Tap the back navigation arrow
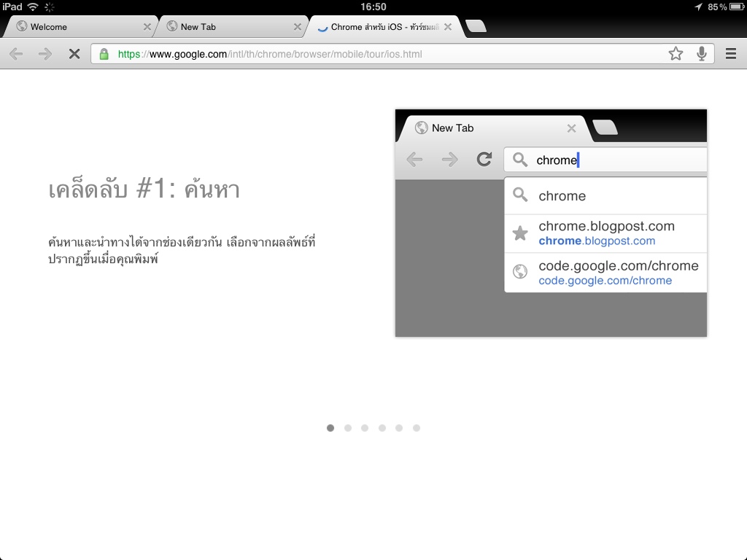 point(16,54)
